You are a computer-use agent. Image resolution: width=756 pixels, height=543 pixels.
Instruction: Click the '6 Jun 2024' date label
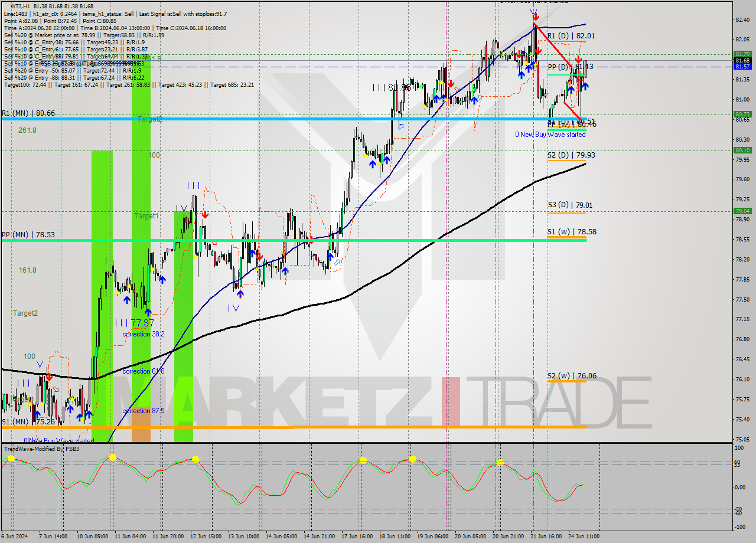(14, 537)
